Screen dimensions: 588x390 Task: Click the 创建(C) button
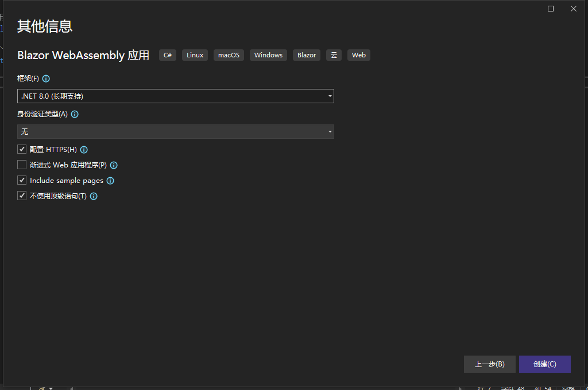coord(544,364)
